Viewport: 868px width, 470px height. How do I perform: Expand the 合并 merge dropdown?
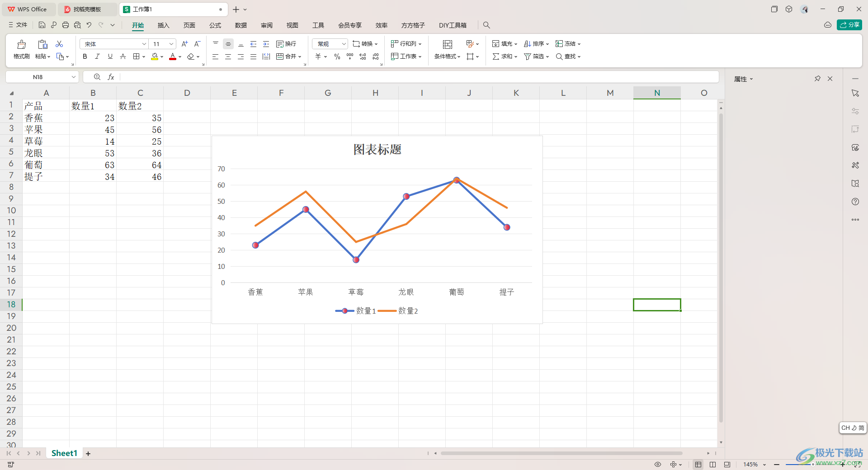(299, 57)
